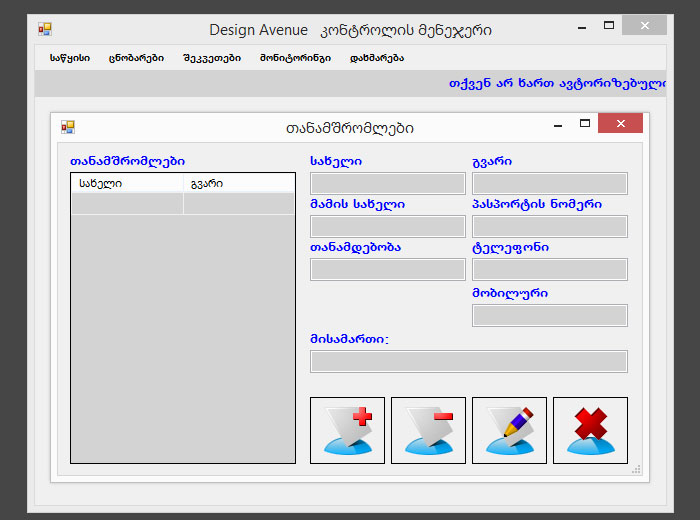The image size is (700, 520).
Task: Sort list by გვარი column header
Action: (x=239, y=183)
